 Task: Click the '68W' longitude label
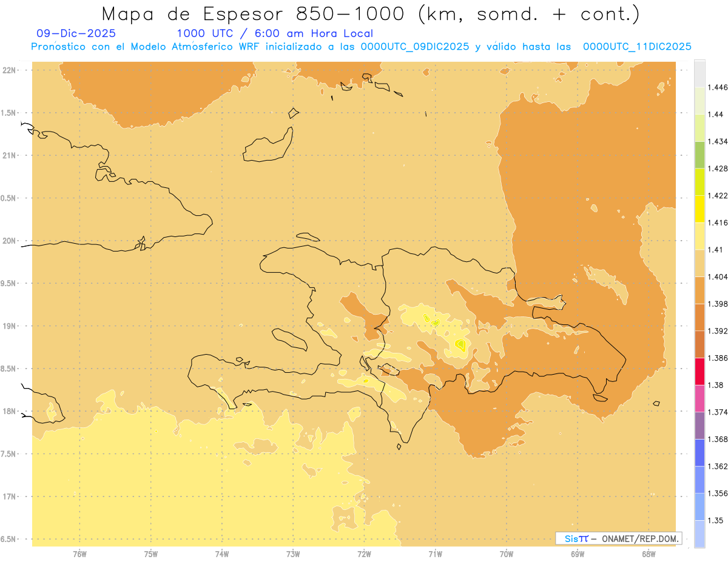pos(649,554)
